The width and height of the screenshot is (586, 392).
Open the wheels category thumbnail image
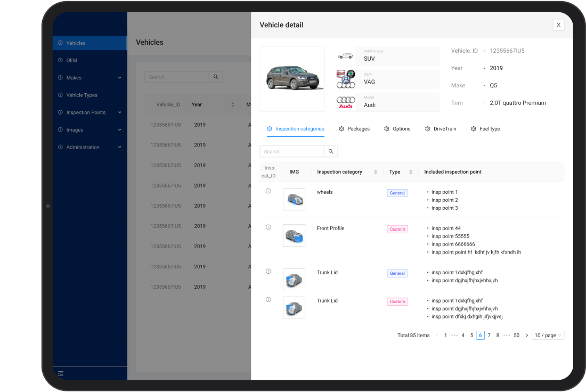[294, 199]
